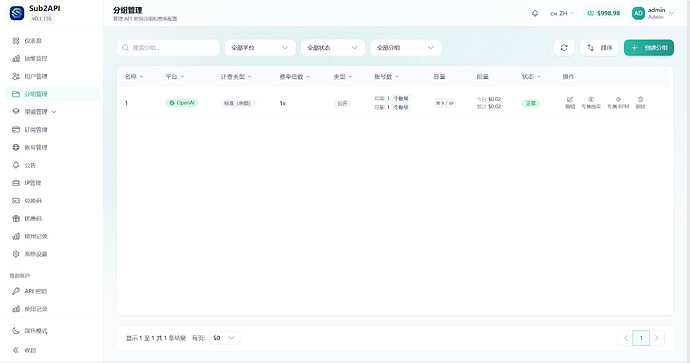
Task: Click the v0.1.135 version badge
Action: pyautogui.click(x=42, y=19)
